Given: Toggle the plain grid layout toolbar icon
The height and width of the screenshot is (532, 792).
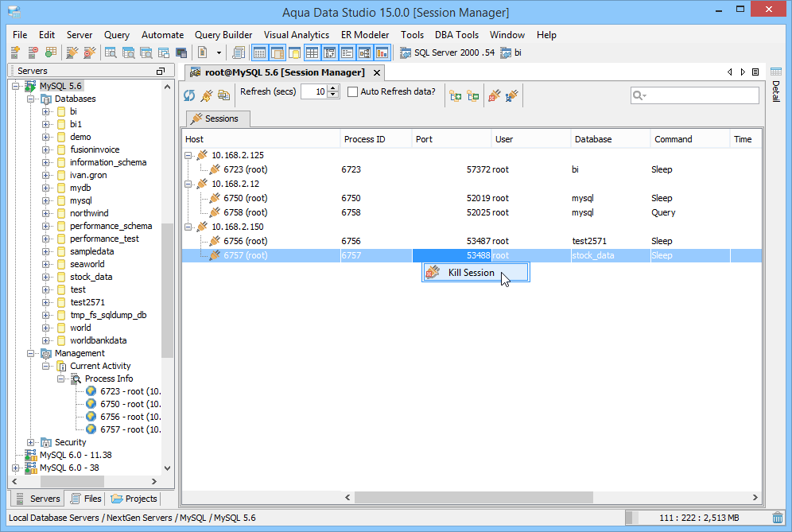Looking at the screenshot, I should click(x=313, y=52).
